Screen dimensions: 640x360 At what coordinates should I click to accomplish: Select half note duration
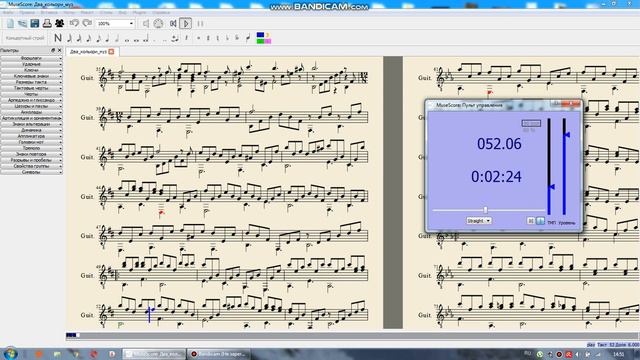pyautogui.click(x=117, y=38)
